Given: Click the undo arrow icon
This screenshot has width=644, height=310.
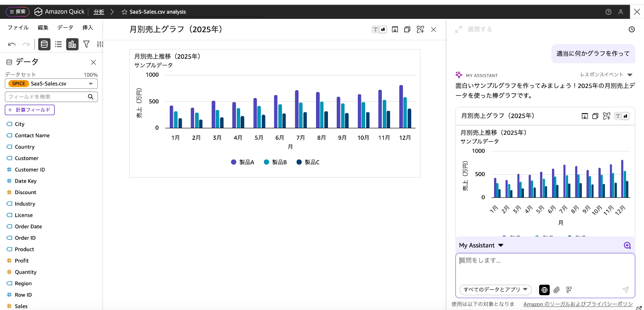Looking at the screenshot, I should pos(12,44).
